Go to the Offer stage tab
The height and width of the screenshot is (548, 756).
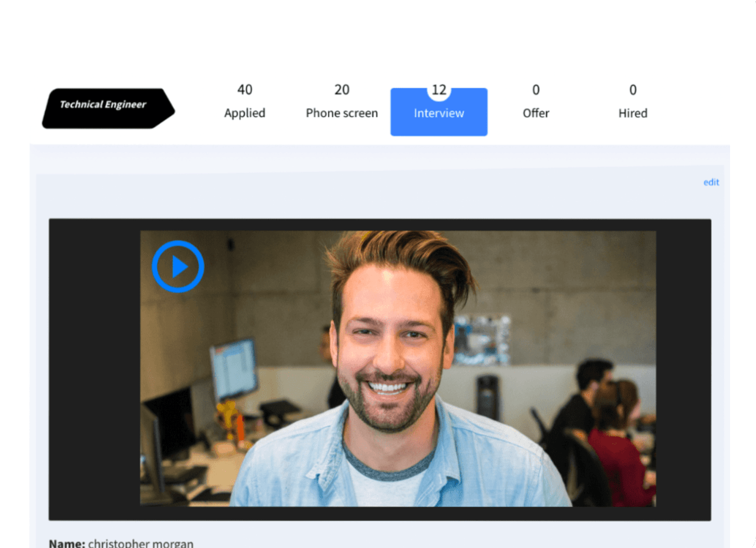[x=536, y=113]
